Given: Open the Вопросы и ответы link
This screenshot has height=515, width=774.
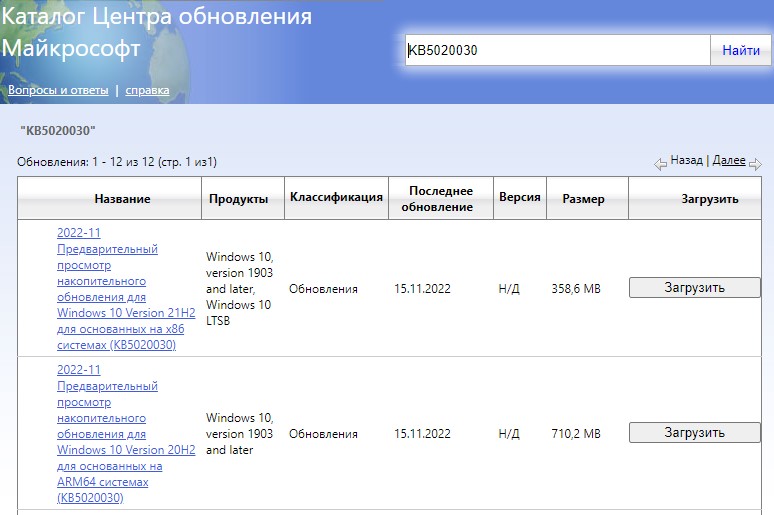Looking at the screenshot, I should [x=58, y=90].
